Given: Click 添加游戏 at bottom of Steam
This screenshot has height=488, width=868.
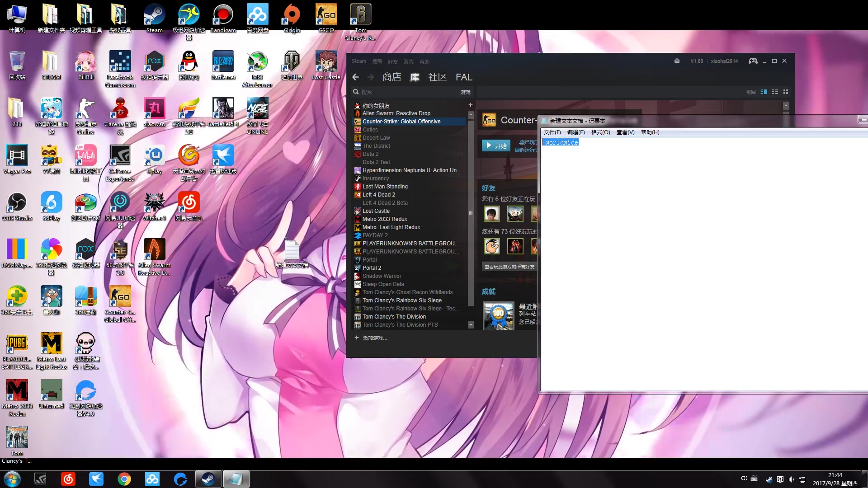Looking at the screenshot, I should coord(371,338).
